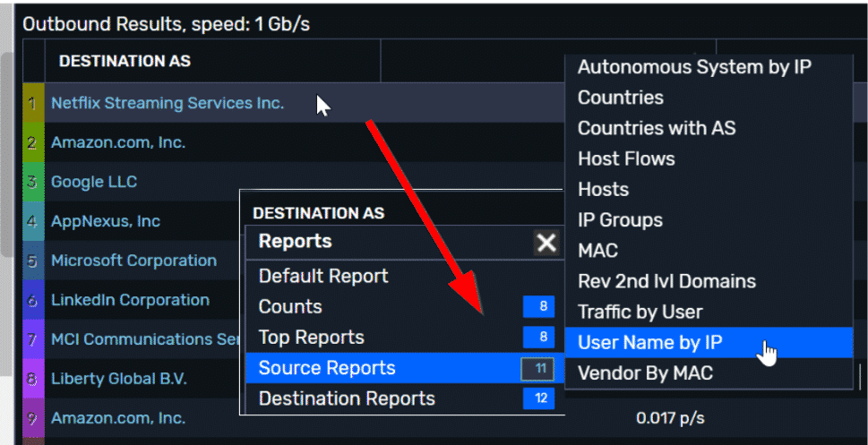
Task: Sort by the DESTINATION AS column header
Action: point(125,61)
